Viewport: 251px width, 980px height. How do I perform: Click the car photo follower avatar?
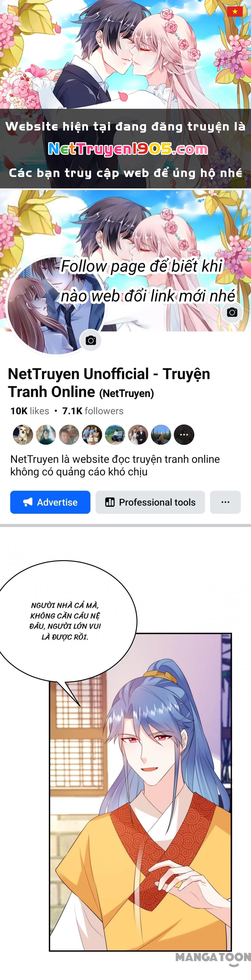(115, 434)
